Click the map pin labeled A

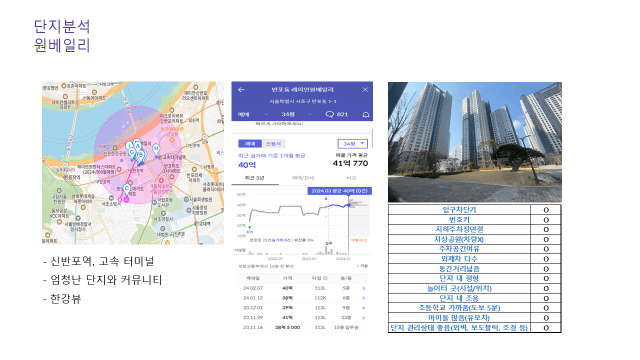click(x=138, y=146)
